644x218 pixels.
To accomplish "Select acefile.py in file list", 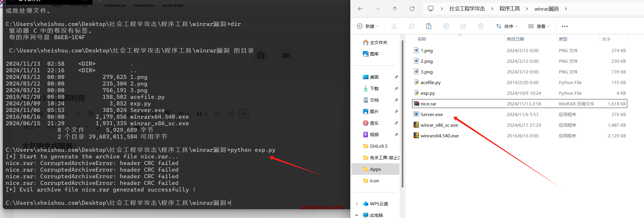I will click(x=520, y=82).
